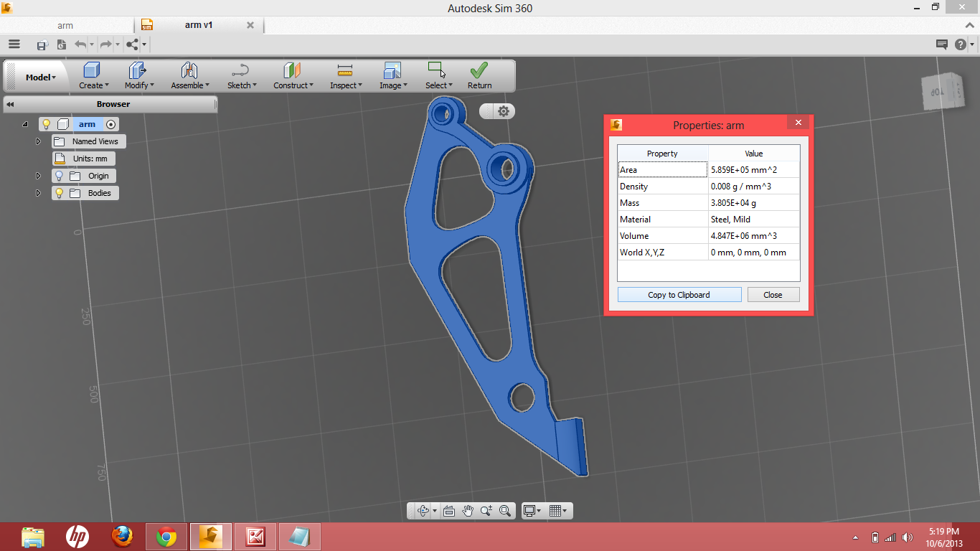Open the Grid and Snaps dropdown
The width and height of the screenshot is (980, 551).
[x=557, y=511]
